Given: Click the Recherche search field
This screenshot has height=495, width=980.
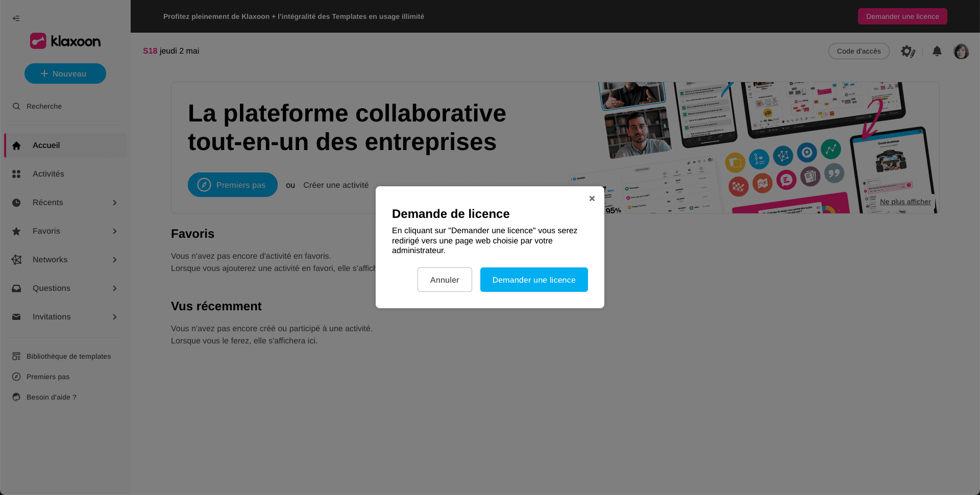Looking at the screenshot, I should [x=44, y=106].
